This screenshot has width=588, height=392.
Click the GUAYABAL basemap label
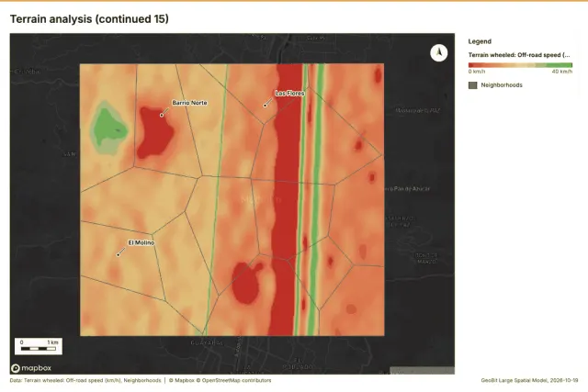coord(207,342)
